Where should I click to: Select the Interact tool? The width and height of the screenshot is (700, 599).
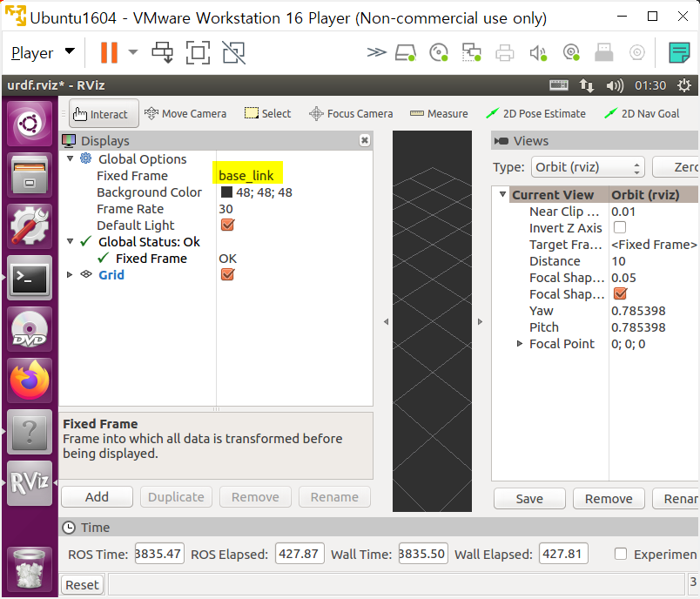[x=104, y=114]
